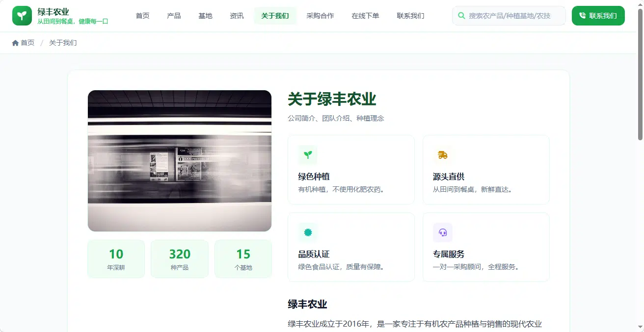Image resolution: width=644 pixels, height=332 pixels.
Task: Click the delivery truck icon above 源头直供
Action: [443, 155]
